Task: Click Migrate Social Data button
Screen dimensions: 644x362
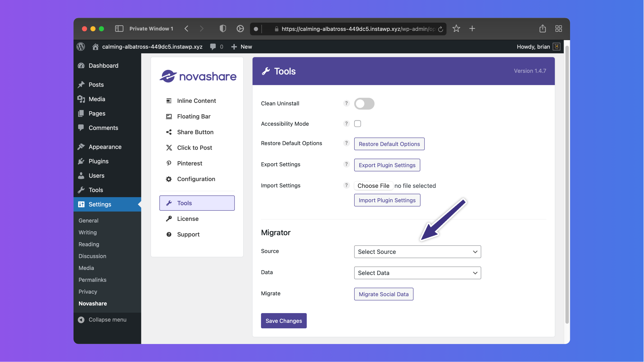Action: click(383, 294)
